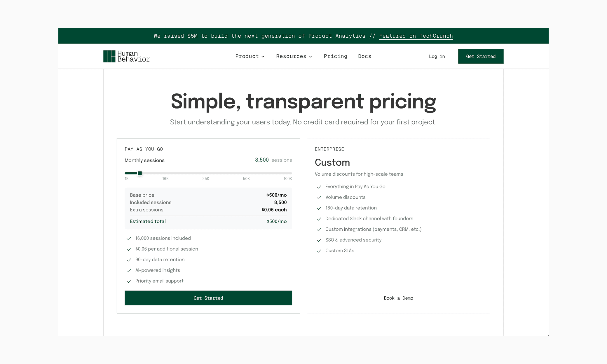Click checkmark beside Priority email support
This screenshot has width=607, height=364.
[x=129, y=281]
